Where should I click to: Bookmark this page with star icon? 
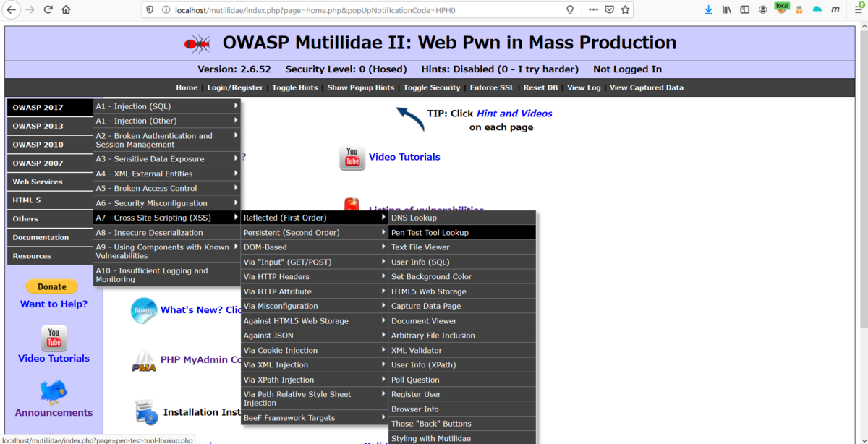(x=626, y=9)
